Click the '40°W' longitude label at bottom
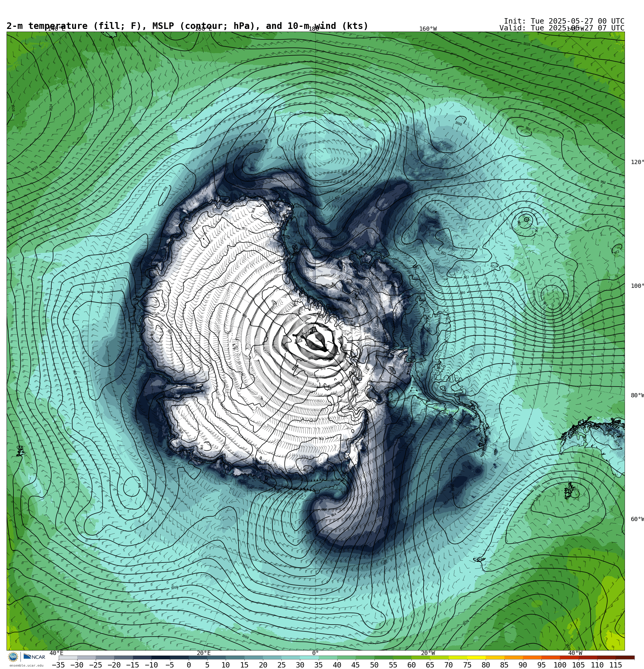 [x=575, y=653]
